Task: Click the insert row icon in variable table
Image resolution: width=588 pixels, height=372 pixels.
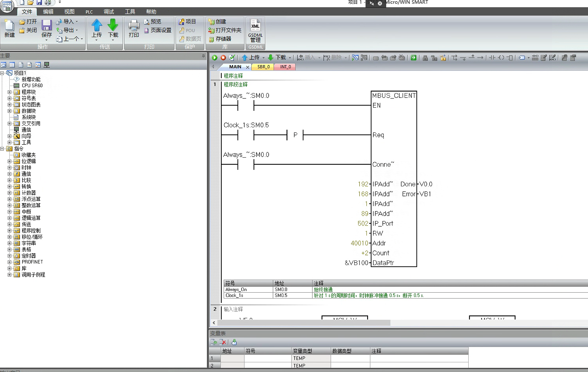Action: pos(214,342)
